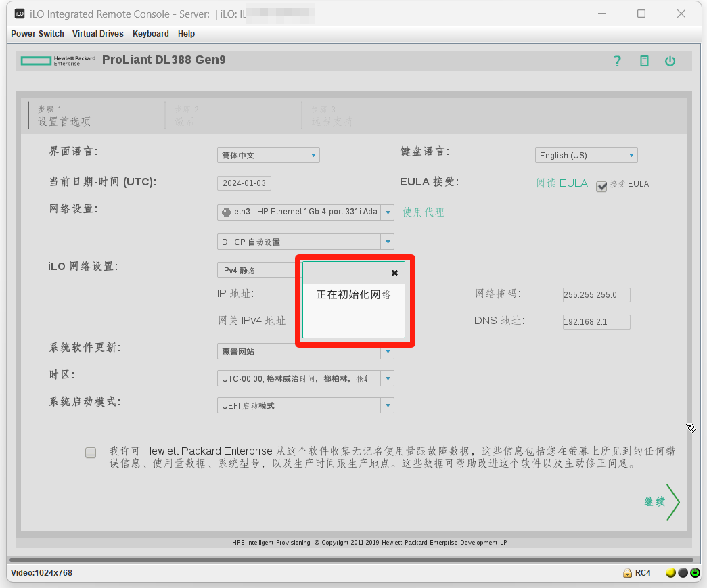707x588 pixels.
Task: Click the read EULA link
Action: click(x=562, y=183)
